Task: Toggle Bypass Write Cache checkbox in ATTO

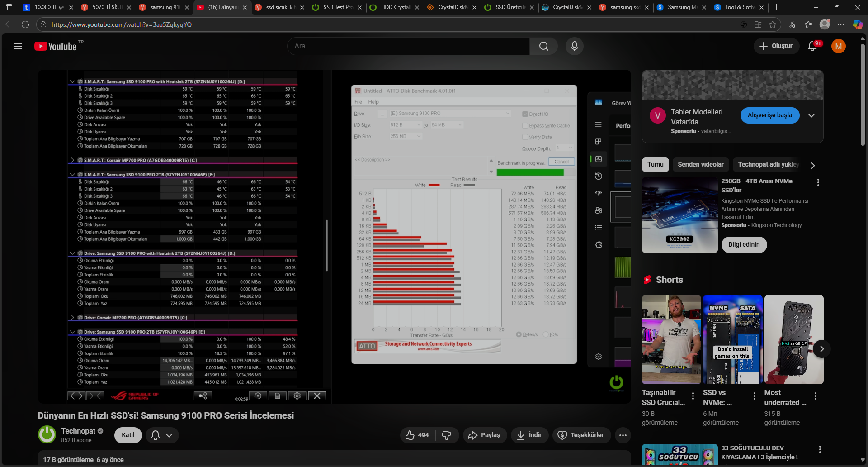Action: coord(525,125)
